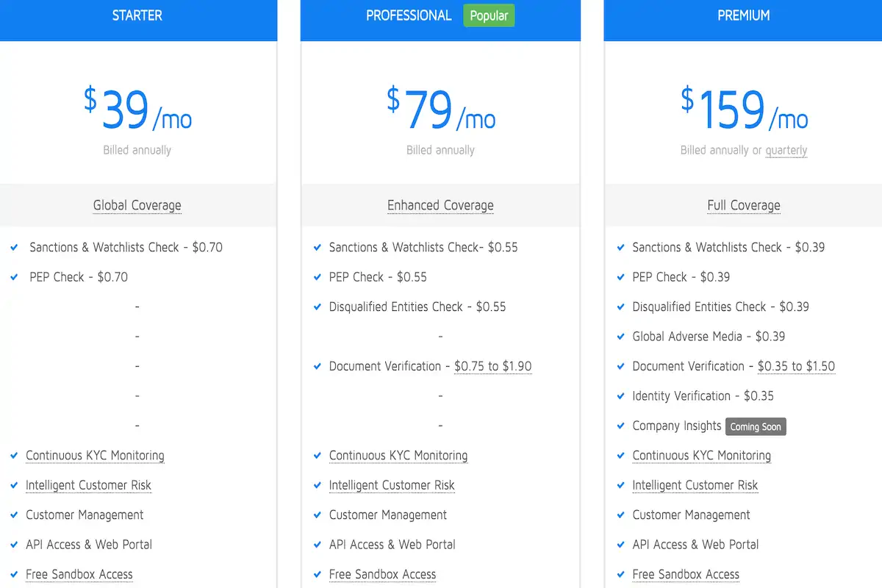Click Premium's Continuous KYC Monitoring link
Image resolution: width=882 pixels, height=588 pixels.
pos(702,456)
